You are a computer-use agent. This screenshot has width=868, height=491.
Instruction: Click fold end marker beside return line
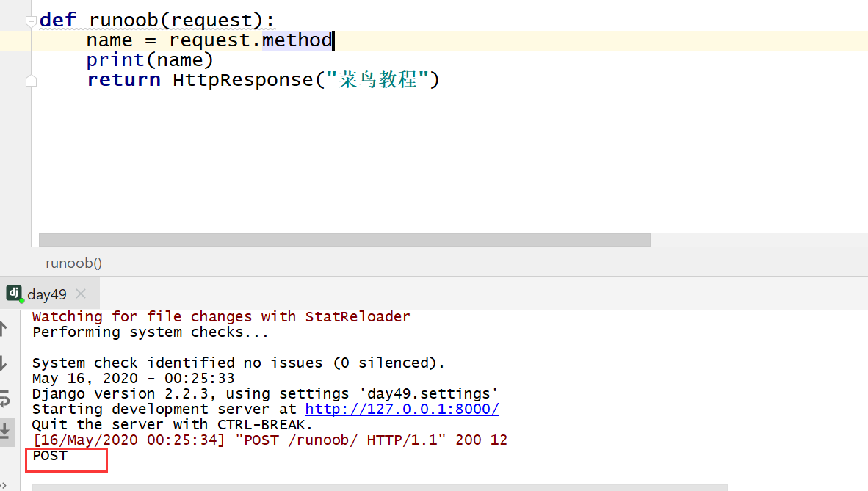point(31,81)
